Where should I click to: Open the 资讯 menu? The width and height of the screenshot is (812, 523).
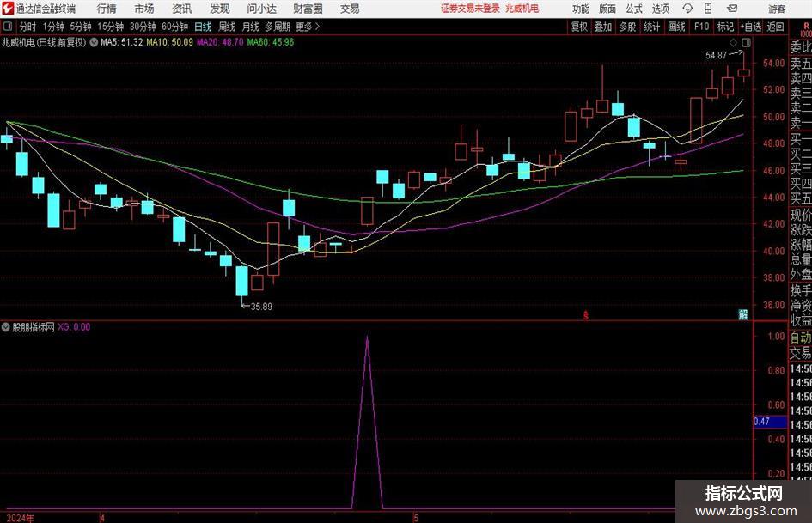pos(182,9)
